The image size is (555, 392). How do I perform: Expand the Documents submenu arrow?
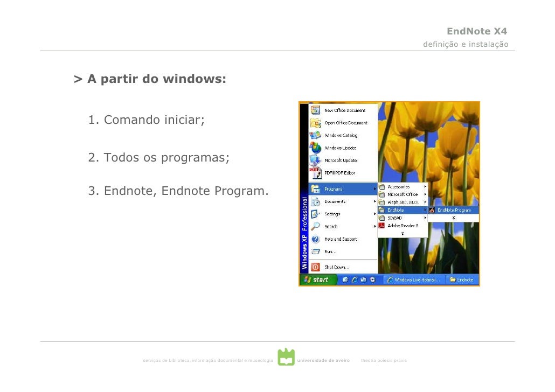click(x=374, y=201)
